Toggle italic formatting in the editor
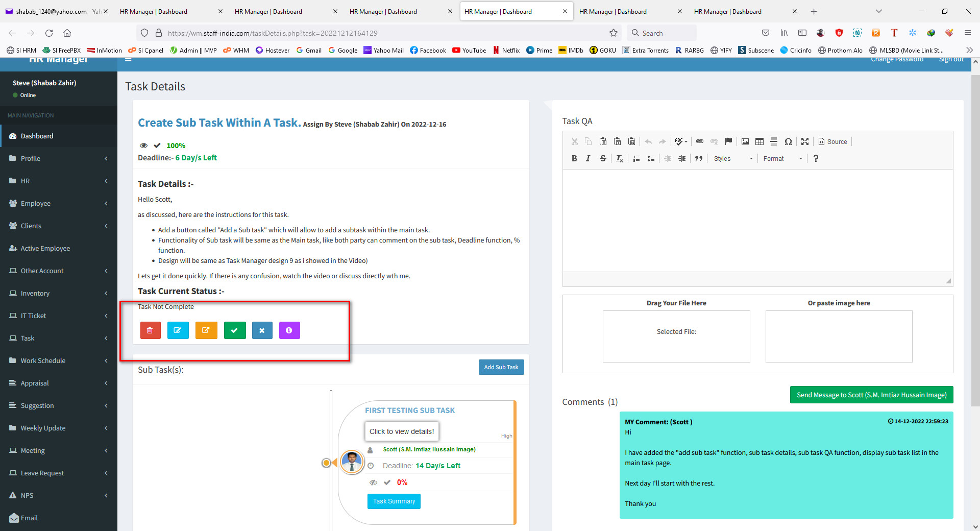 (x=588, y=159)
